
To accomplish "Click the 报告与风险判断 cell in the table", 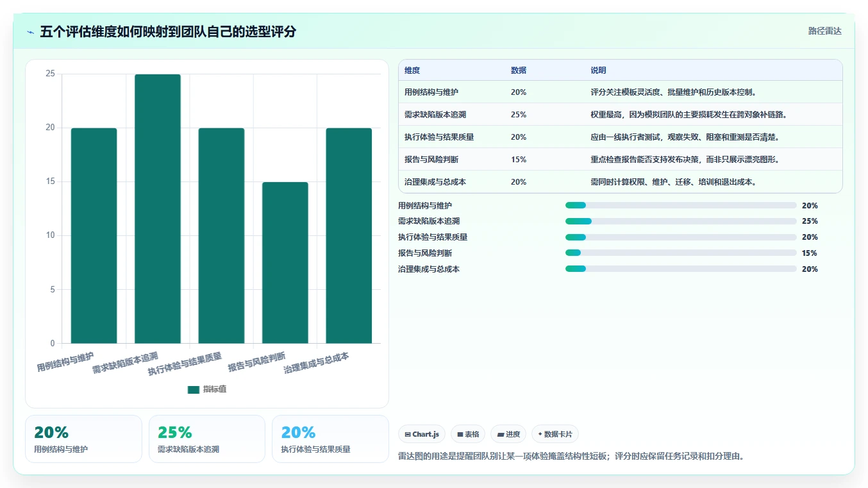I will pos(431,160).
